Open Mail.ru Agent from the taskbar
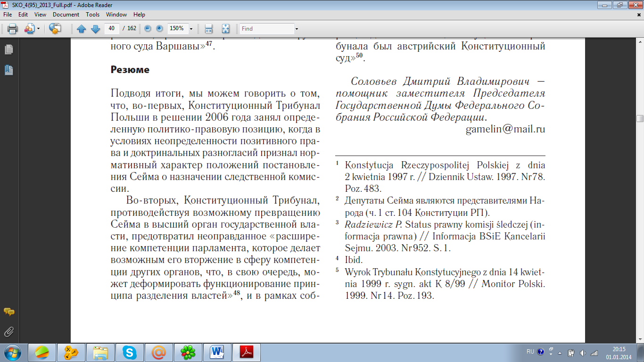644x362 pixels. click(159, 352)
